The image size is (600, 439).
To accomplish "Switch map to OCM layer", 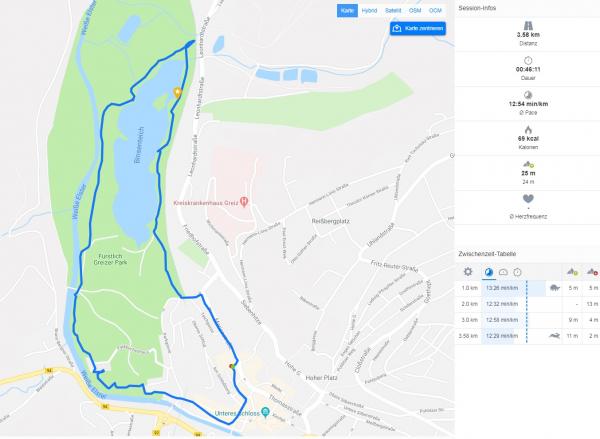I will click(x=435, y=11).
